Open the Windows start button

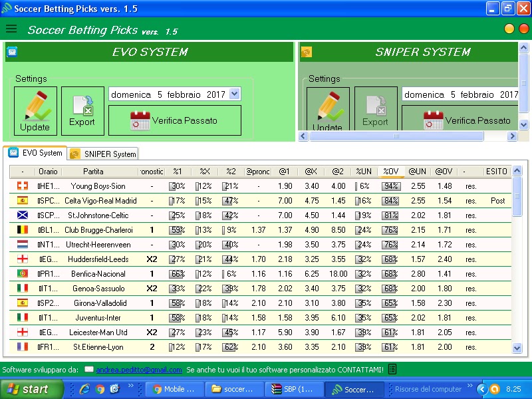pyautogui.click(x=31, y=389)
